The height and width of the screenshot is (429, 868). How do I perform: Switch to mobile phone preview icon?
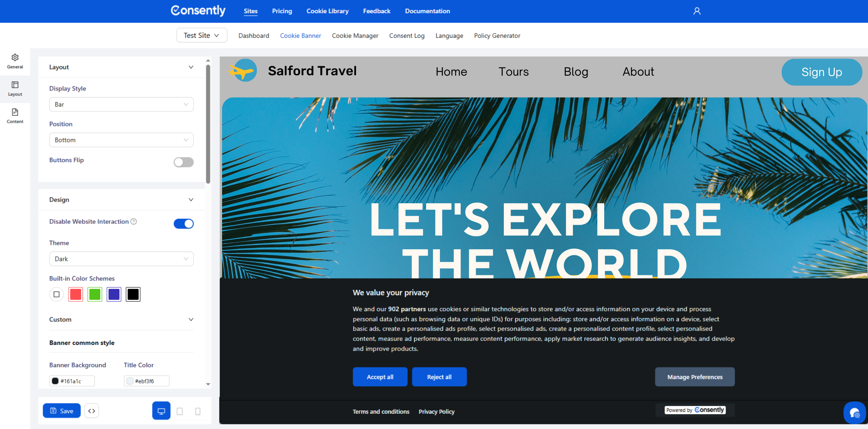(198, 411)
